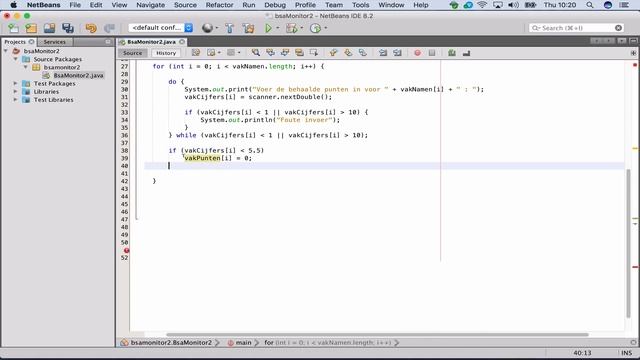Open Debug Project dropdown arrow

302,28
